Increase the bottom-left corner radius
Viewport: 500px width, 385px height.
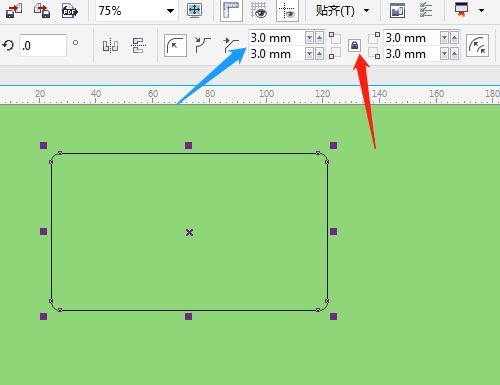click(x=319, y=54)
